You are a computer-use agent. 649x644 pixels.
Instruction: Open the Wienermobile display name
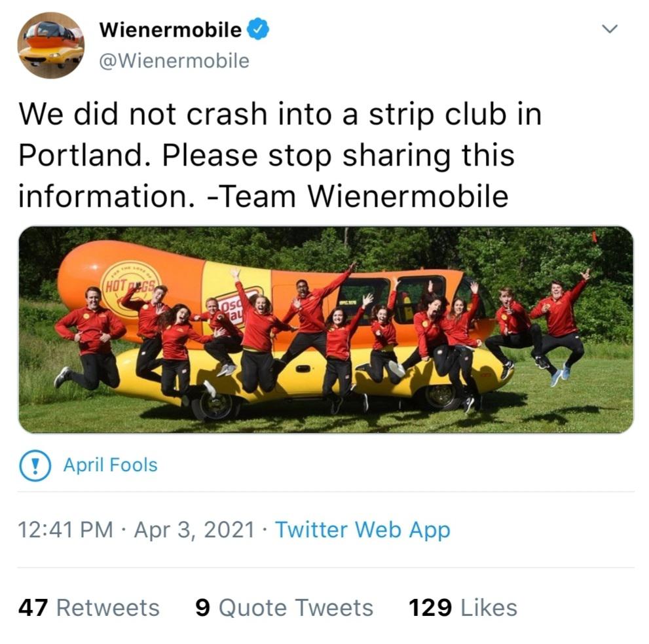click(170, 30)
